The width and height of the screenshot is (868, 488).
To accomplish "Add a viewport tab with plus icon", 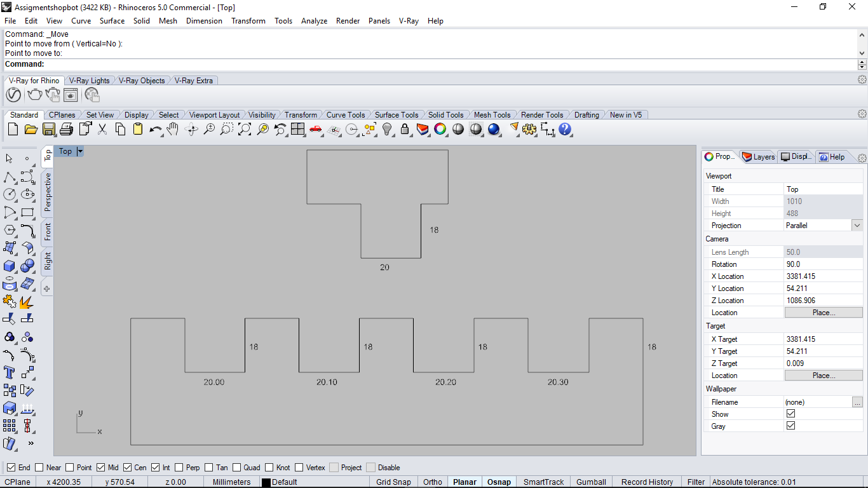I will tap(47, 289).
